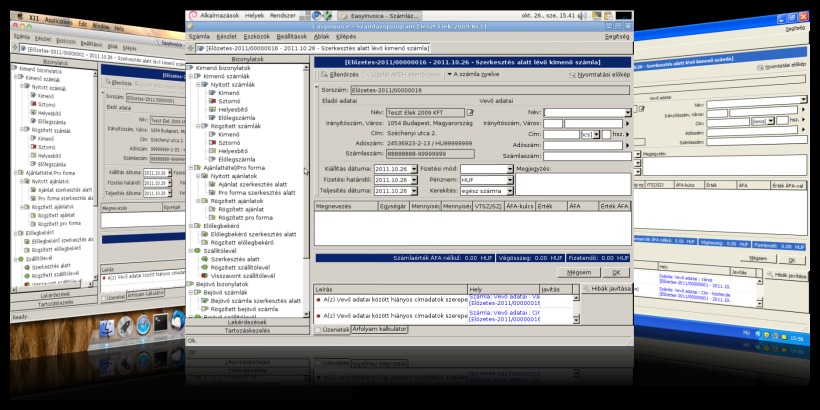Center window: open Vevő Név combo box arrow
Image resolution: width=820 pixels, height=410 pixels.
[x=628, y=112]
